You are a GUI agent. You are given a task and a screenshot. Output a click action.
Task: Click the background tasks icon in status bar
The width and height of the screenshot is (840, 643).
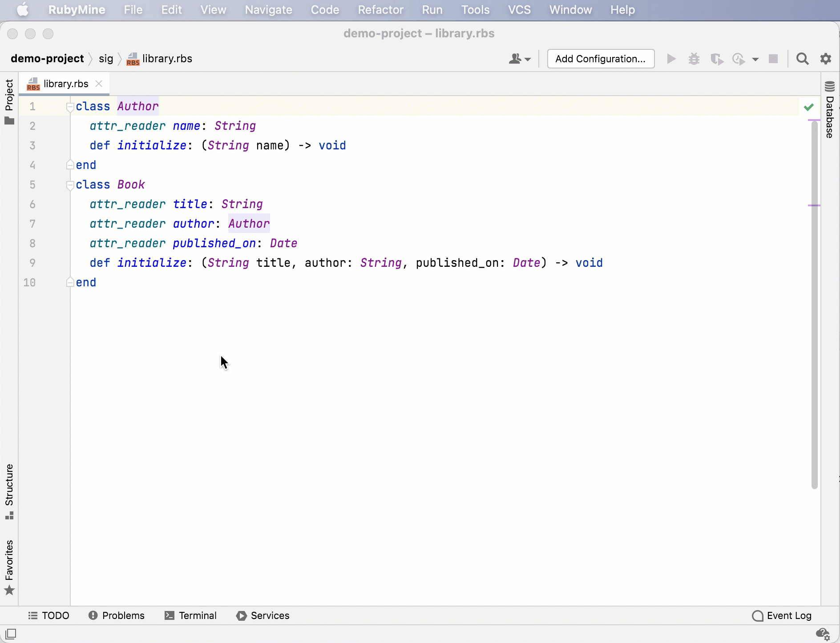tap(823, 634)
